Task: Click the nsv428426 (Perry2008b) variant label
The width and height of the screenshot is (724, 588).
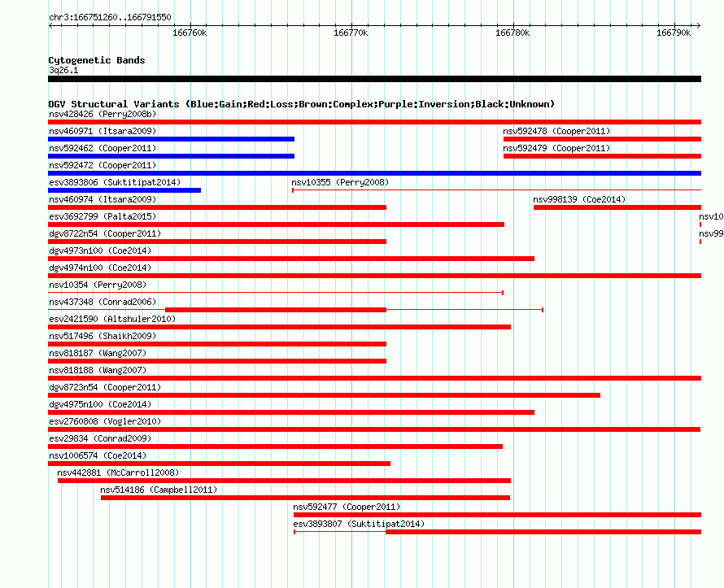Action: tap(102, 114)
